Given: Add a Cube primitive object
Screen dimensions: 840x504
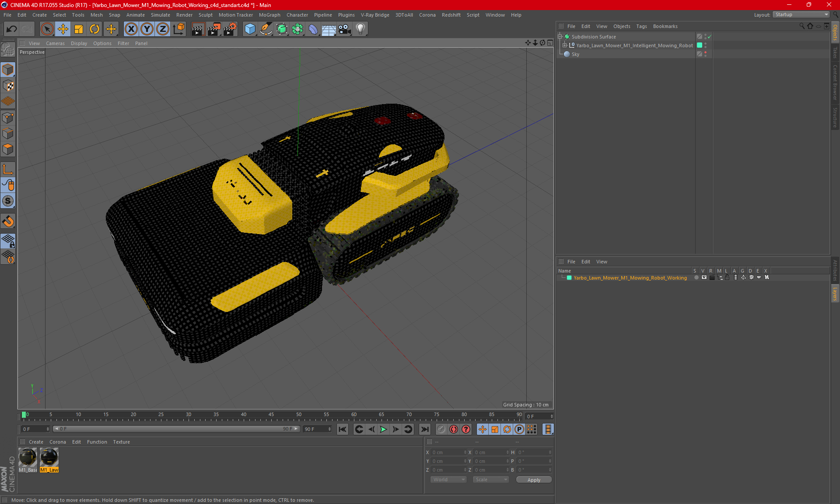Looking at the screenshot, I should (x=250, y=29).
